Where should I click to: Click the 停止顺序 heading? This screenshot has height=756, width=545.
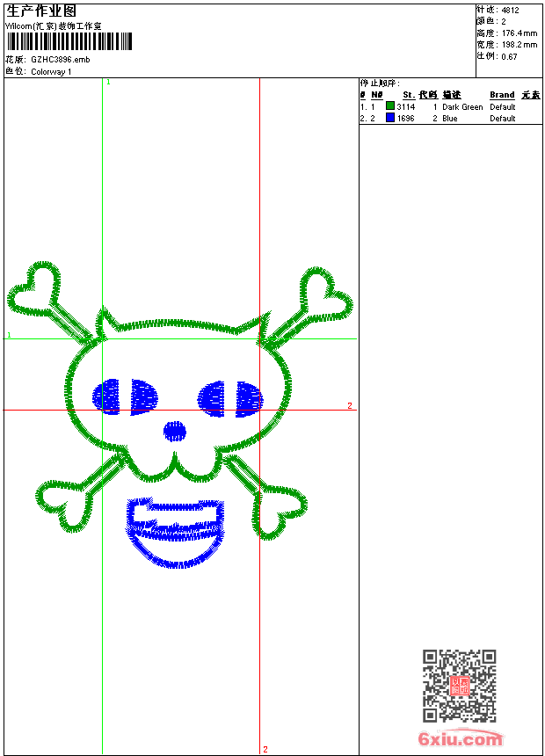[380, 83]
